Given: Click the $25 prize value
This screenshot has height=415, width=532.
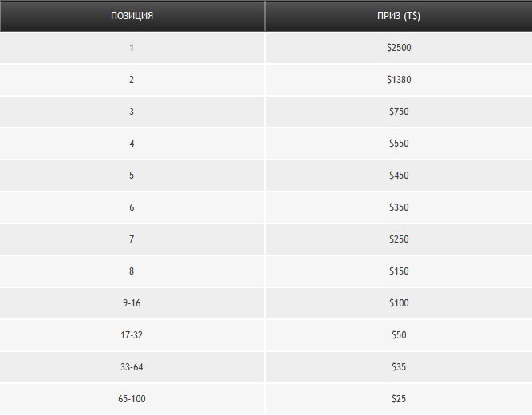Looking at the screenshot, I should coord(399,398).
